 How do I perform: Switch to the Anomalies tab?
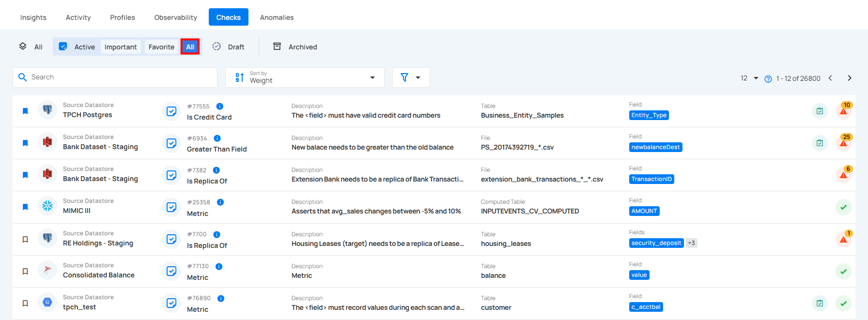pos(277,17)
